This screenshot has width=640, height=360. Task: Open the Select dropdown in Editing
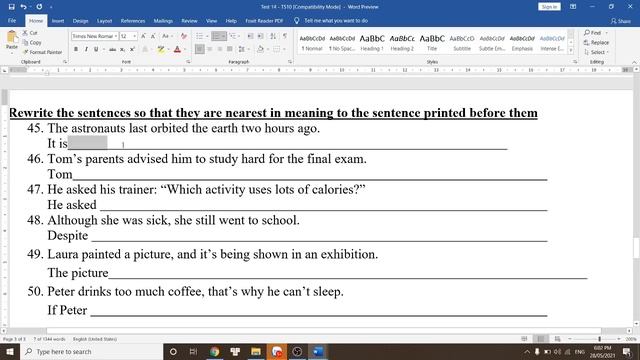pos(596,52)
